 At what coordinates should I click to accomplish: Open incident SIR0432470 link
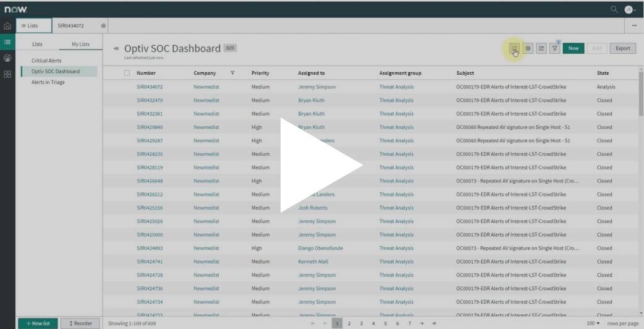[150, 100]
